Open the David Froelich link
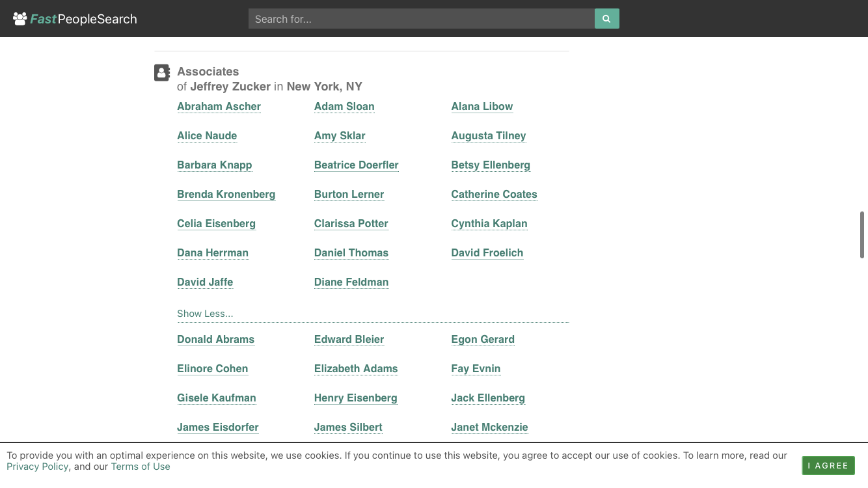 [487, 252]
